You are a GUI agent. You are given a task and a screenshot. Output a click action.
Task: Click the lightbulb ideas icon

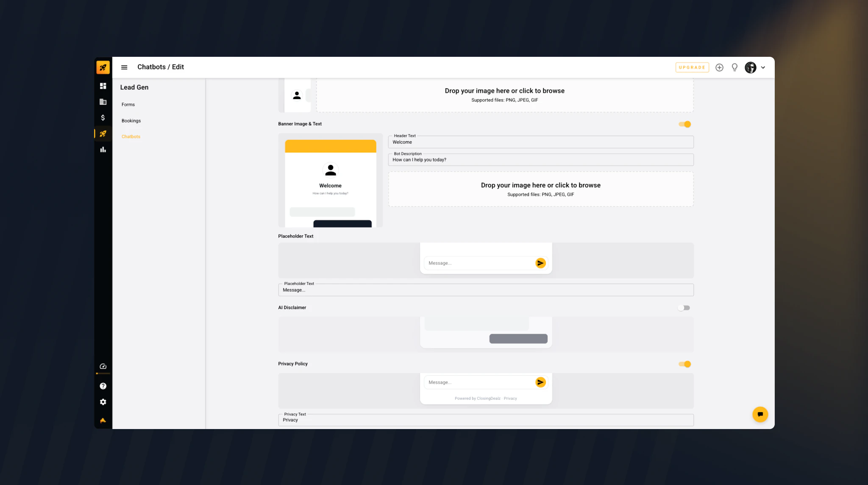734,67
